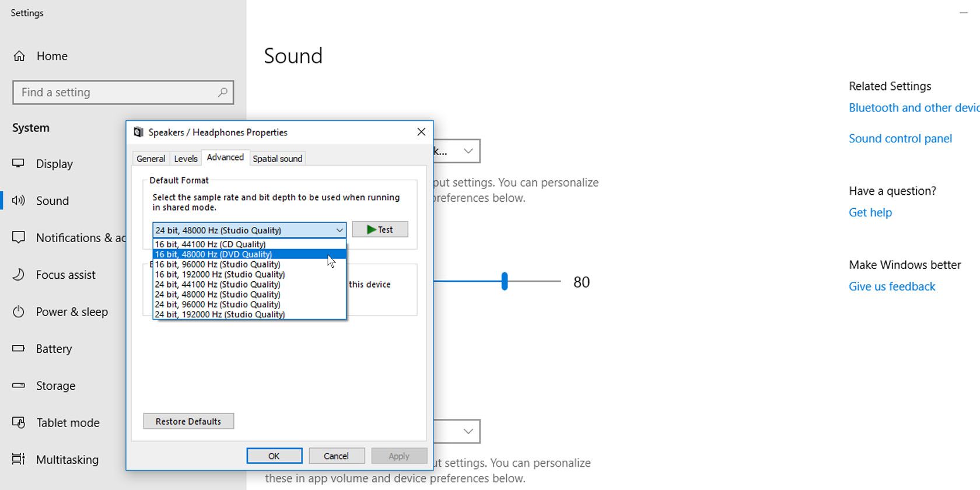Viewport: 980px width, 490px height.
Task: Choose 24 bit, 192000 Hz Studio Quality
Action: click(x=220, y=314)
